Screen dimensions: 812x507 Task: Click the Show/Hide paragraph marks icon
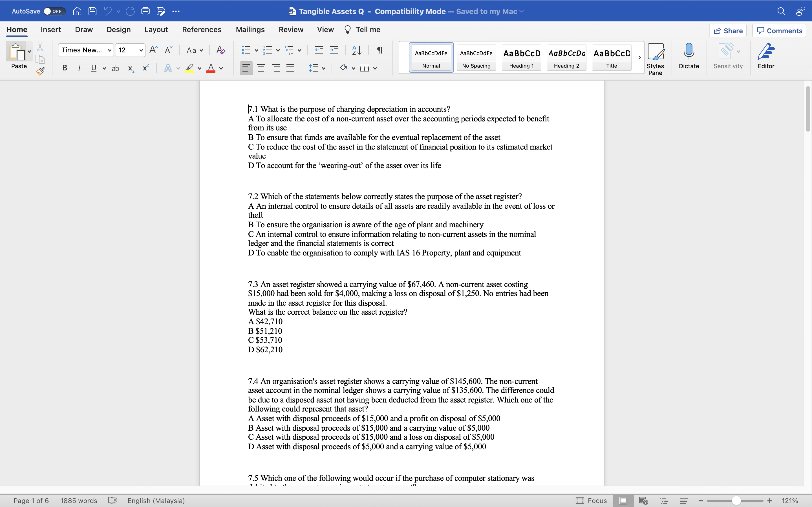click(380, 50)
